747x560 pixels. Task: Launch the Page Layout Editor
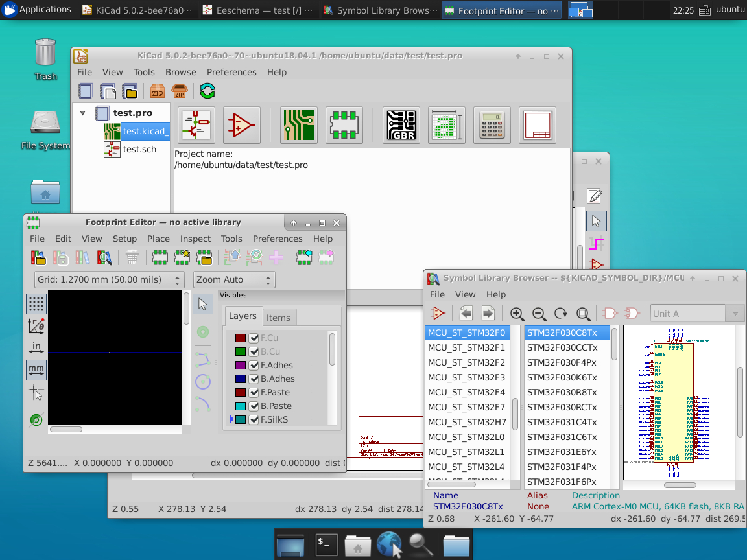pos(537,125)
